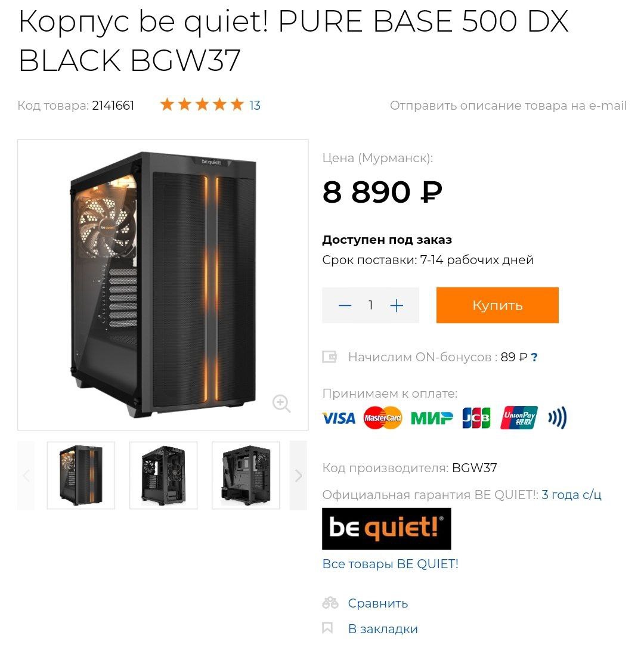Click the quantity field showing 1
The width and height of the screenshot is (644, 657).
pos(370,305)
